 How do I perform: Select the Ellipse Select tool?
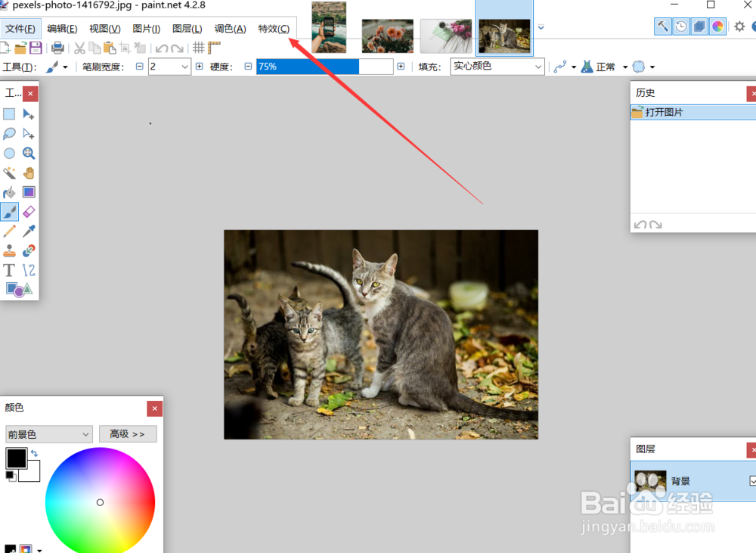click(9, 154)
